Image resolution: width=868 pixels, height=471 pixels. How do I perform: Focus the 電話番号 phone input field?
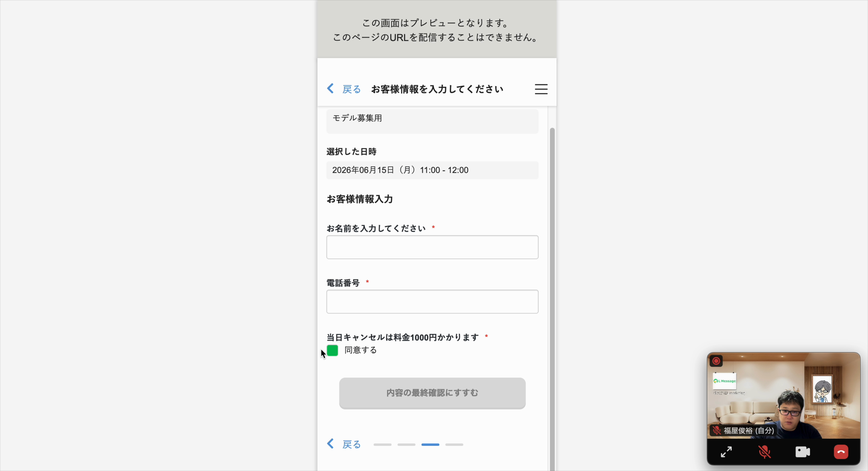click(x=432, y=301)
